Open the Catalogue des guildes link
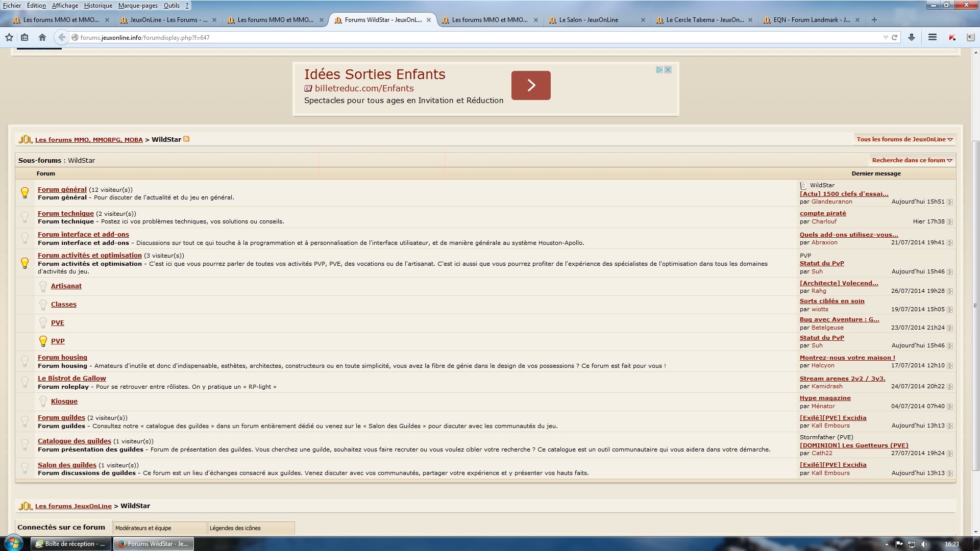This screenshot has width=980, height=551. pos(75,441)
